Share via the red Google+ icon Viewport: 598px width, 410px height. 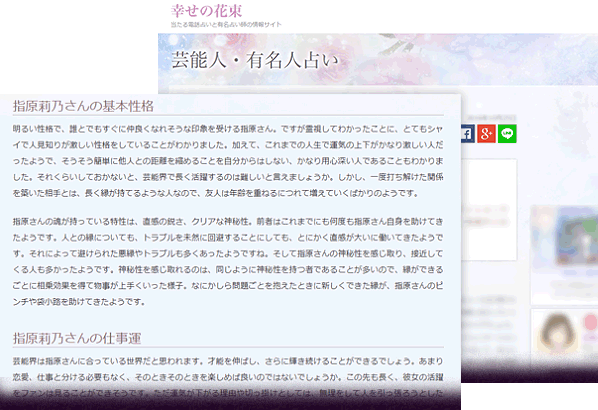click(486, 134)
